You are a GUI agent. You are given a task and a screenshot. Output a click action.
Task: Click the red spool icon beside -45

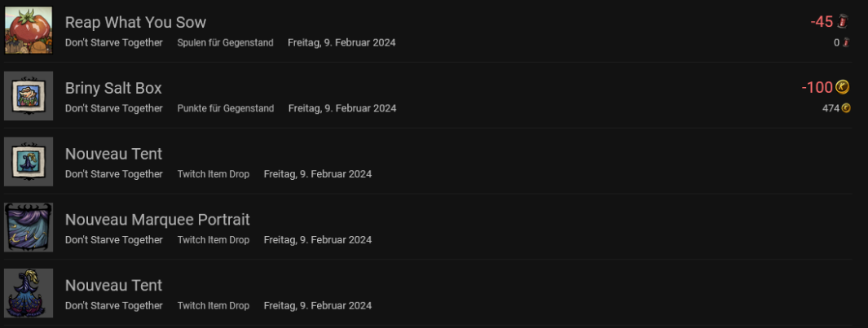click(843, 22)
